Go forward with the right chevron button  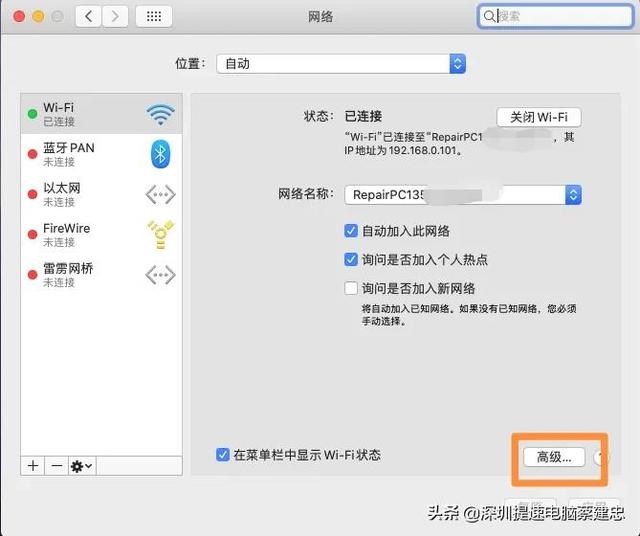pyautogui.click(x=115, y=16)
